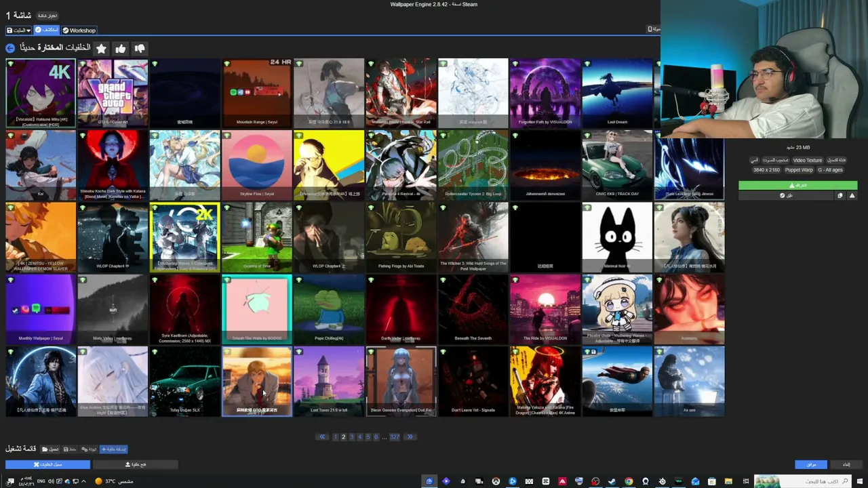Viewport: 868px width, 488px height.
Task: Open Google Chrome from the taskbar
Action: [x=629, y=481]
